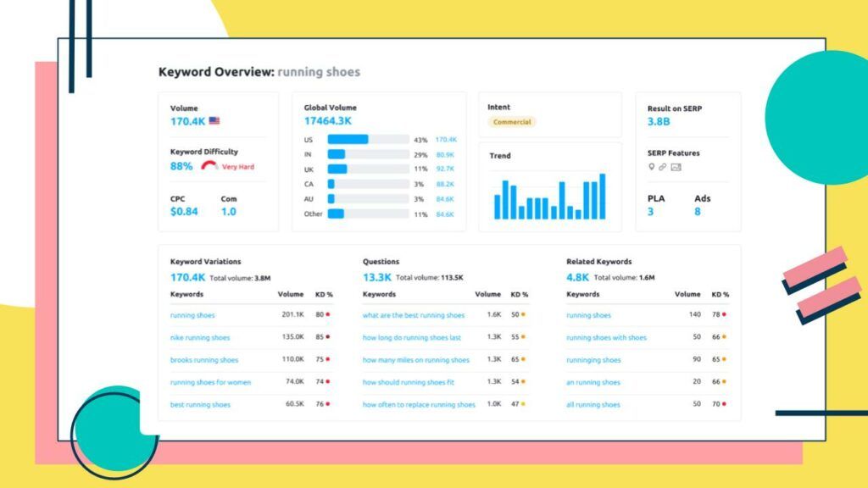Click red KD dot for nike running shoes
The width and height of the screenshot is (868, 488).
[328, 337]
